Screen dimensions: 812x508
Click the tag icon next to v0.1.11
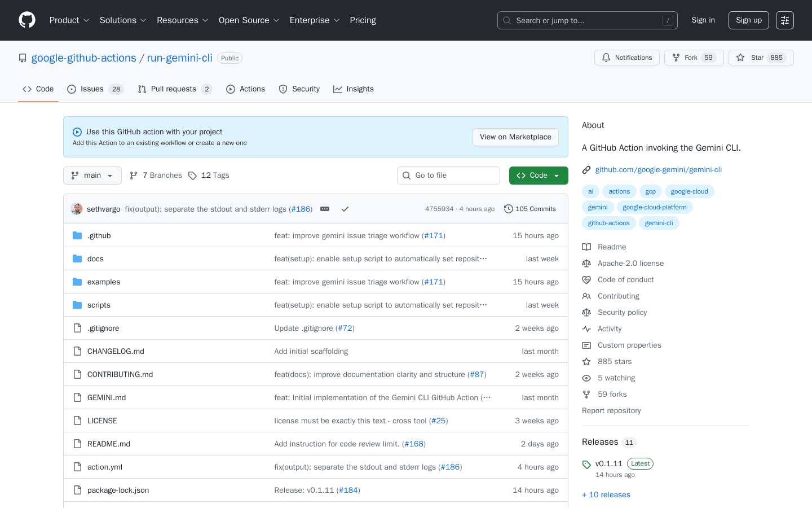(586, 463)
